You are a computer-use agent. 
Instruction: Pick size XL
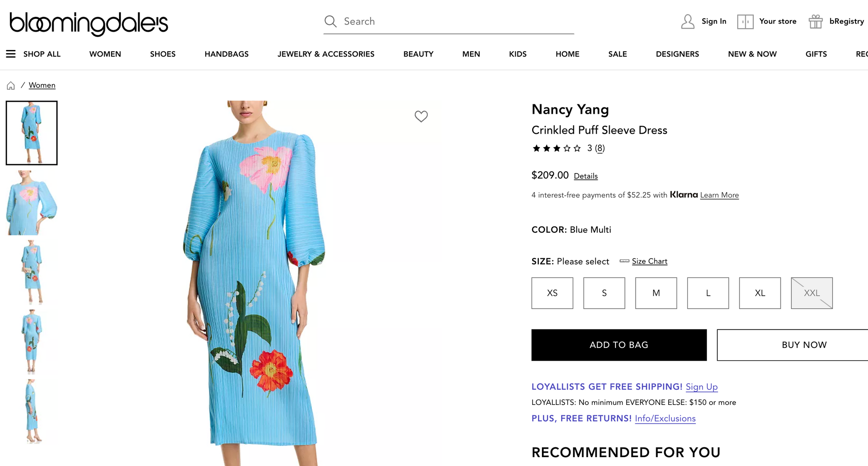(x=760, y=293)
